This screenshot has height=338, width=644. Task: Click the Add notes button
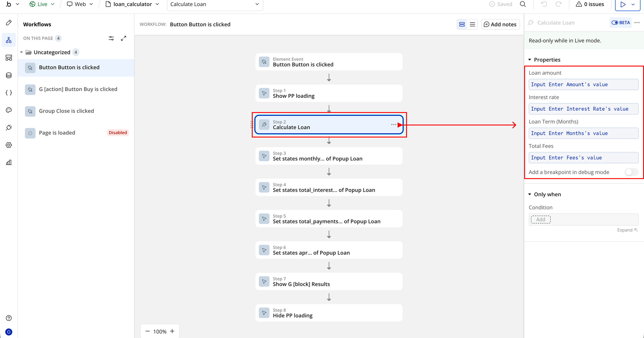tap(500, 25)
